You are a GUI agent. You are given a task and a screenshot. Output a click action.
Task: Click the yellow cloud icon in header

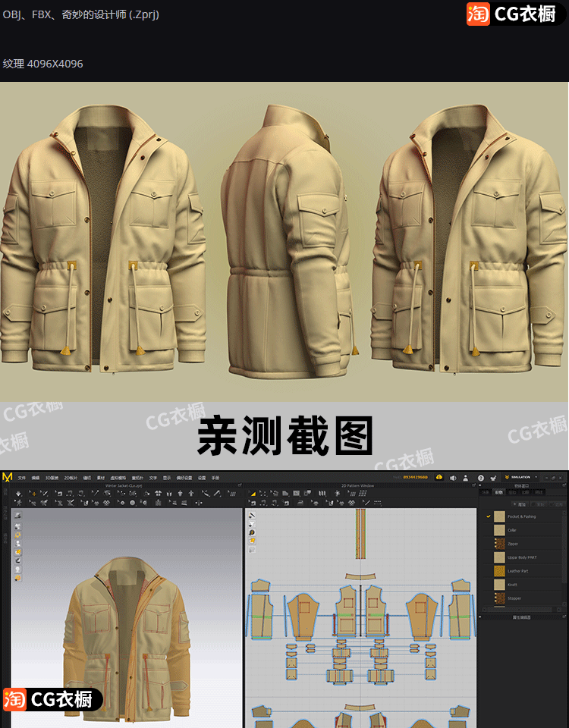pos(439,478)
